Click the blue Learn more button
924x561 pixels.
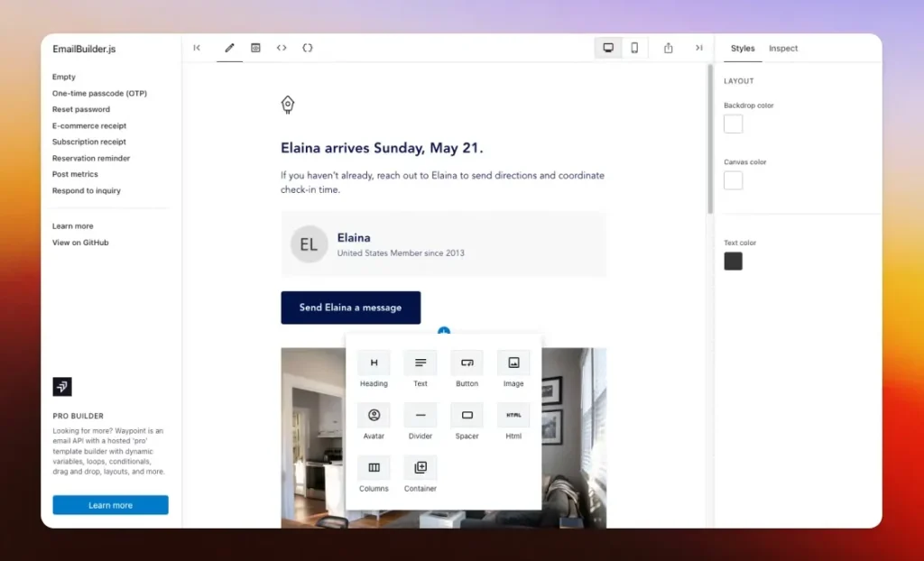tap(110, 505)
